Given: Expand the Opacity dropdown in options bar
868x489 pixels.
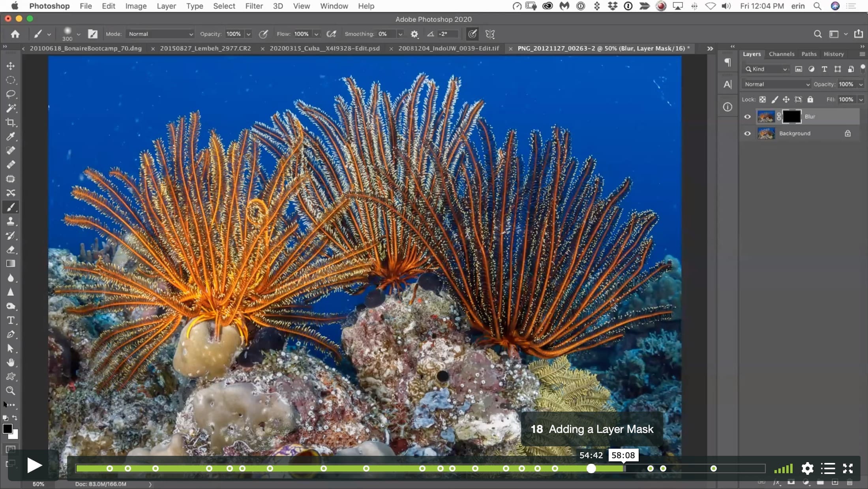Looking at the screenshot, I should (x=248, y=34).
